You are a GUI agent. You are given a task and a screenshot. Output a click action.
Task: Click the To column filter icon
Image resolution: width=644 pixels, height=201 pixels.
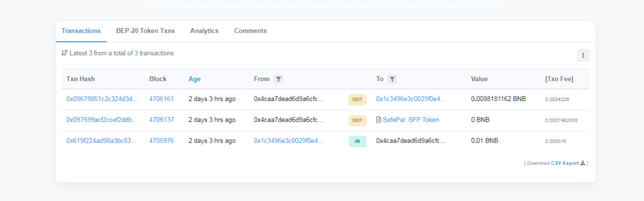[x=392, y=79]
